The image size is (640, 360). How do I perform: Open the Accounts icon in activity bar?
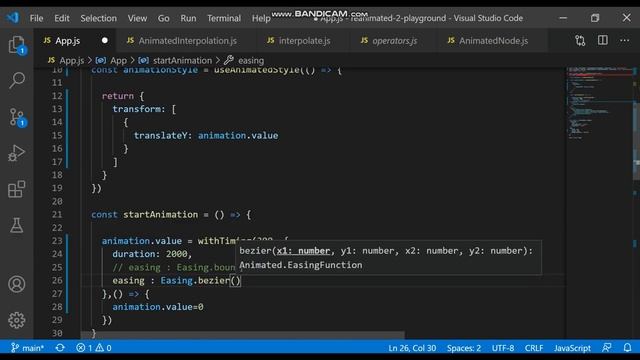point(17,284)
